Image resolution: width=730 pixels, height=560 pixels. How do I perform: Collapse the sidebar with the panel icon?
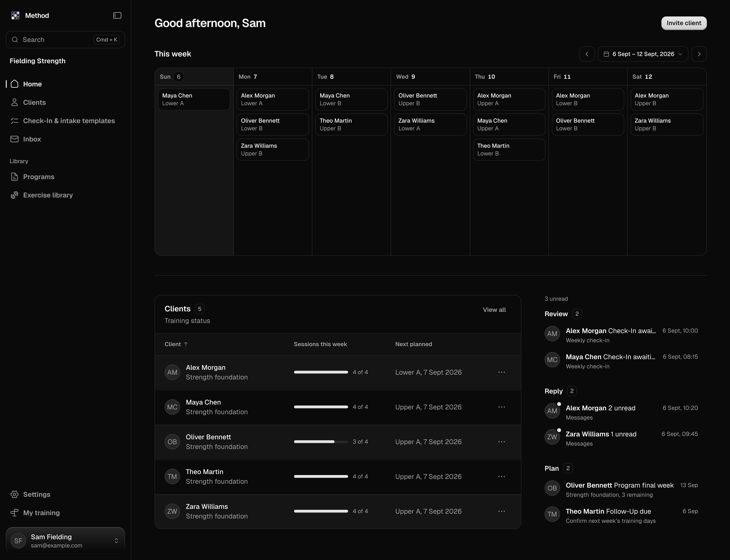117,16
